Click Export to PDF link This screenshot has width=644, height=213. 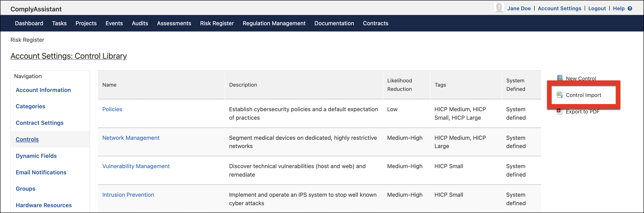pos(583,112)
